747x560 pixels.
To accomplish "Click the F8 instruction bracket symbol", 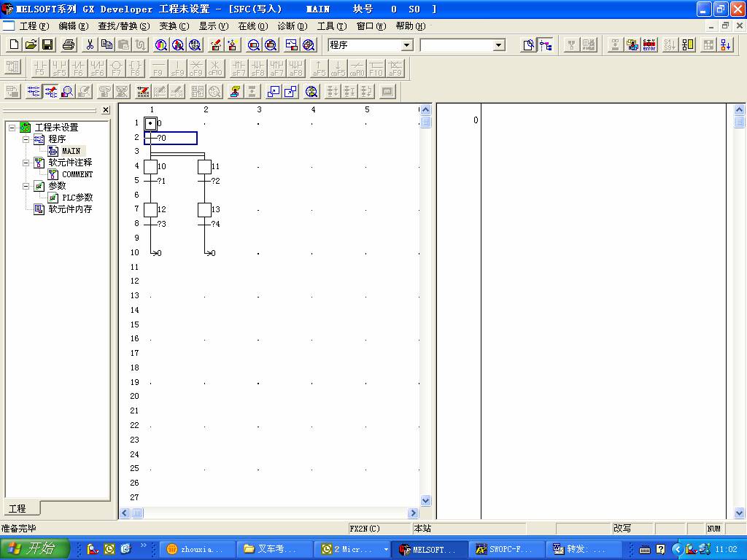I will 135,68.
